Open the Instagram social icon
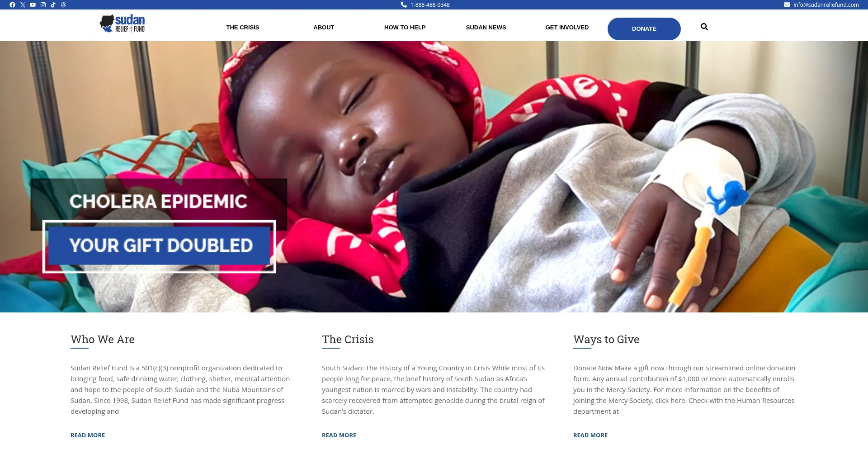Image resolution: width=868 pixels, height=449 pixels. point(43,5)
